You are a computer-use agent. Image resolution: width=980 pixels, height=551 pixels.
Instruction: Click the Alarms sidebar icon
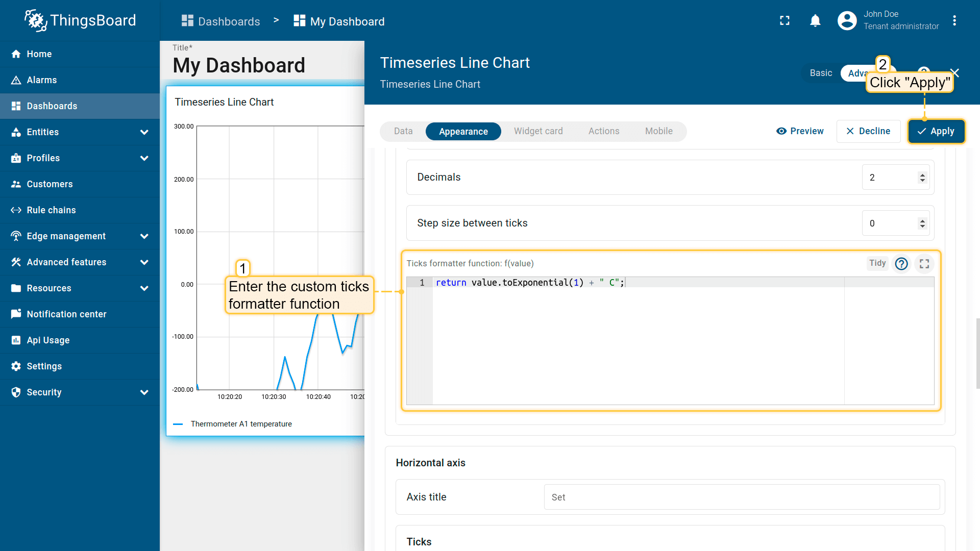pyautogui.click(x=16, y=80)
